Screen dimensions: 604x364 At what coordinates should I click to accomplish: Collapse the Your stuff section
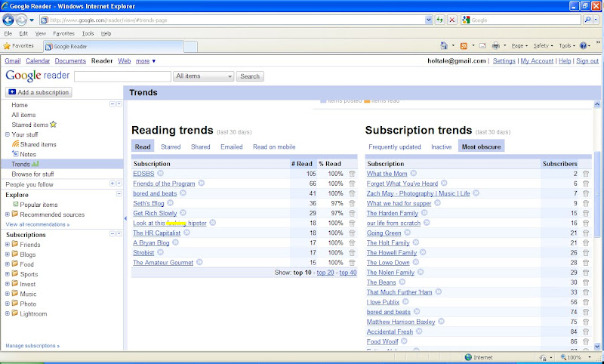(x=8, y=134)
